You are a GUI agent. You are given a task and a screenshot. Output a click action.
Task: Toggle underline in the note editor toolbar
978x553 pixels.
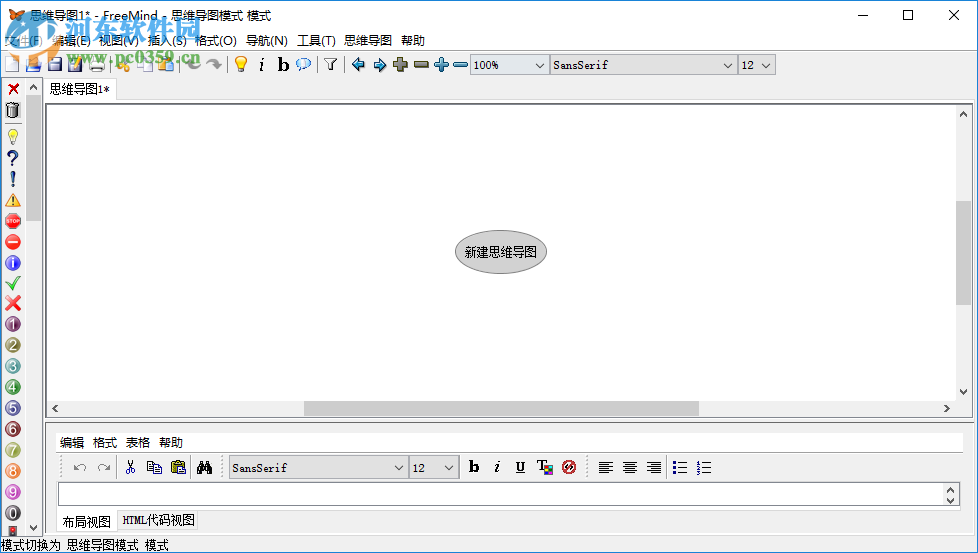click(520, 467)
